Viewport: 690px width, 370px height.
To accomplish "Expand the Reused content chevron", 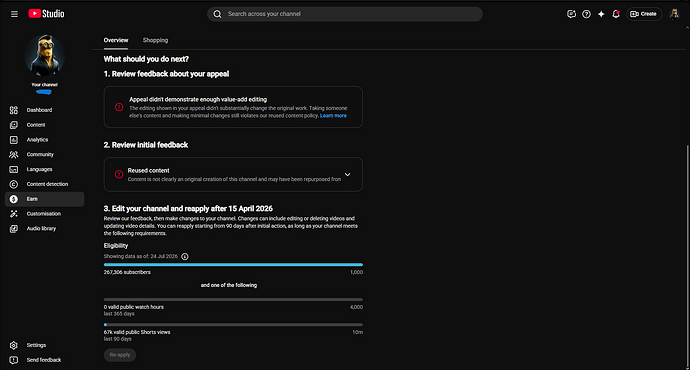I will (348, 175).
